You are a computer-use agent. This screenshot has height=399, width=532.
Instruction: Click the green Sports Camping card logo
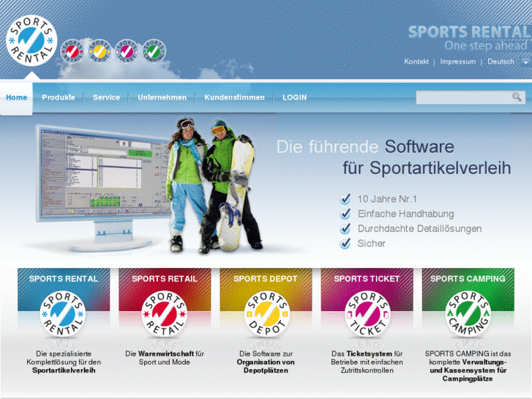(x=468, y=314)
